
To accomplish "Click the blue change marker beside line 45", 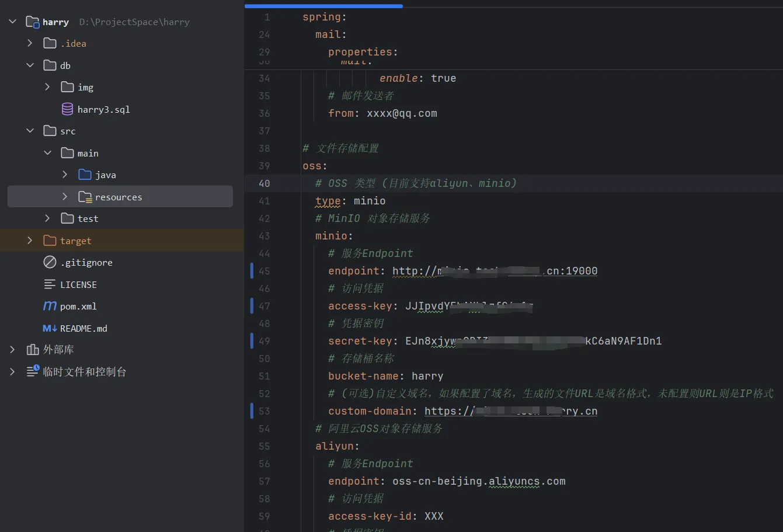I will (252, 271).
